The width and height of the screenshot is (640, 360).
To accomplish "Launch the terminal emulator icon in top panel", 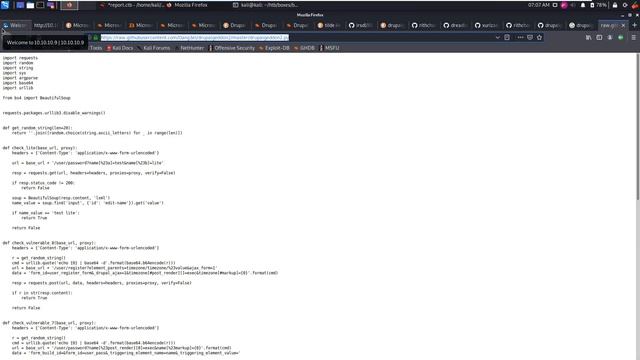I will coord(40,5).
